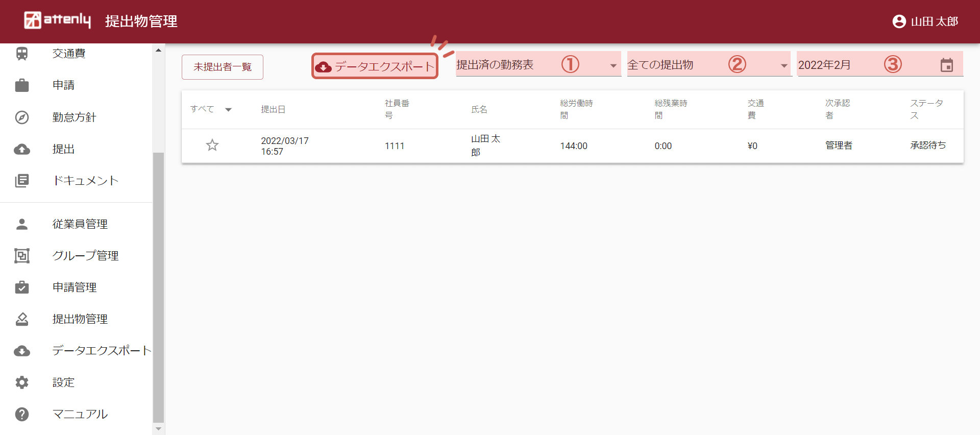The width and height of the screenshot is (980, 435).
Task: Click the stamp icon for 提出物管理
Action: pyautogui.click(x=22, y=319)
